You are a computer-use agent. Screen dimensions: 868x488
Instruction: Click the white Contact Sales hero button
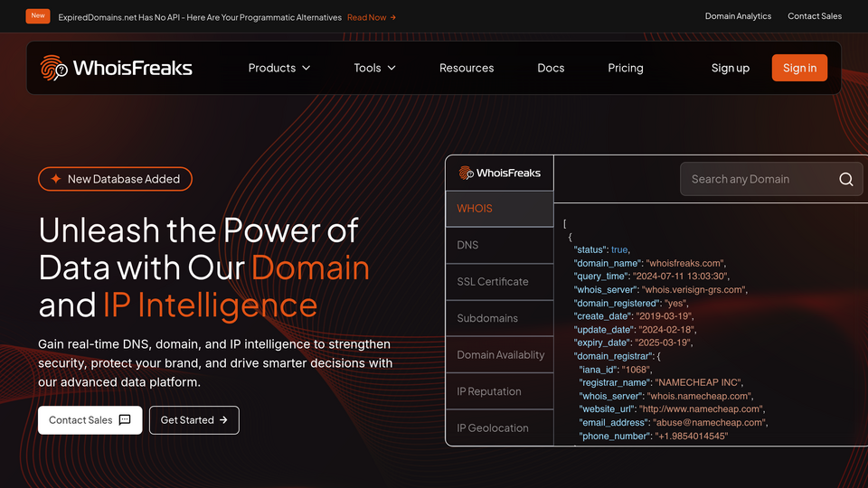pos(90,420)
